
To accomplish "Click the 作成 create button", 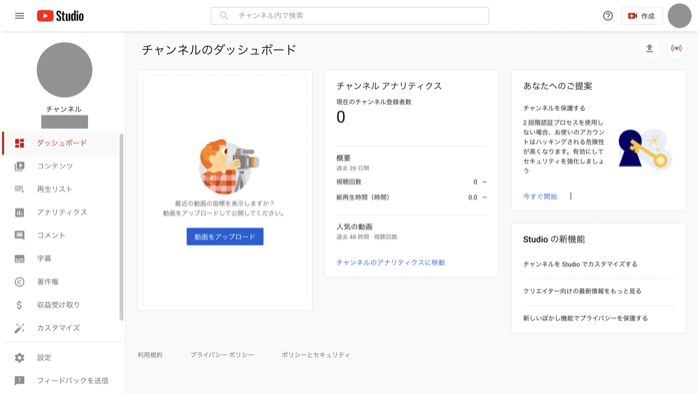I will [642, 16].
